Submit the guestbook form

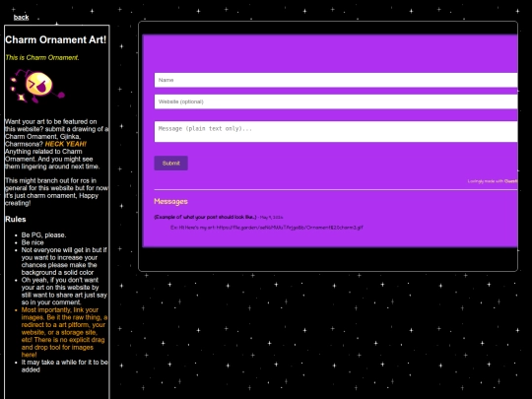tap(171, 164)
